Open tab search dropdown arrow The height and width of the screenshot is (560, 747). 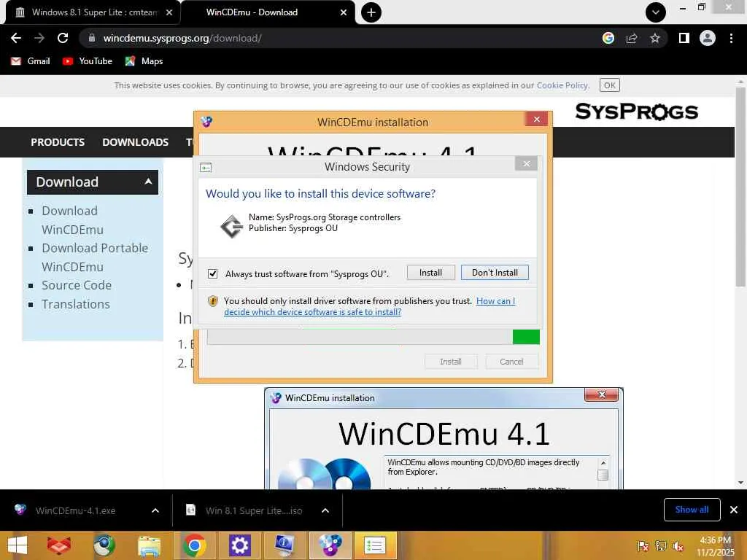click(x=656, y=12)
